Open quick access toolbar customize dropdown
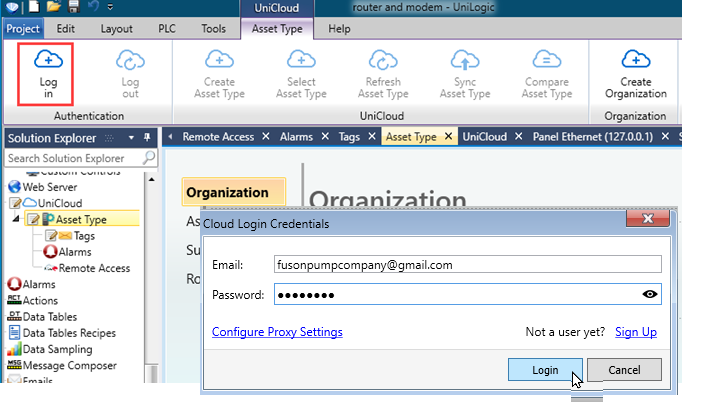703x402 pixels. click(110, 7)
